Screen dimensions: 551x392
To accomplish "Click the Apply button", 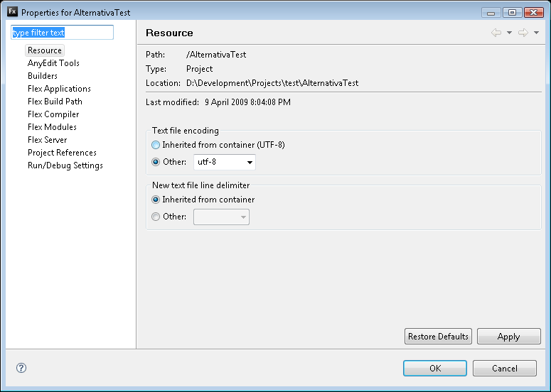I will [x=508, y=337].
